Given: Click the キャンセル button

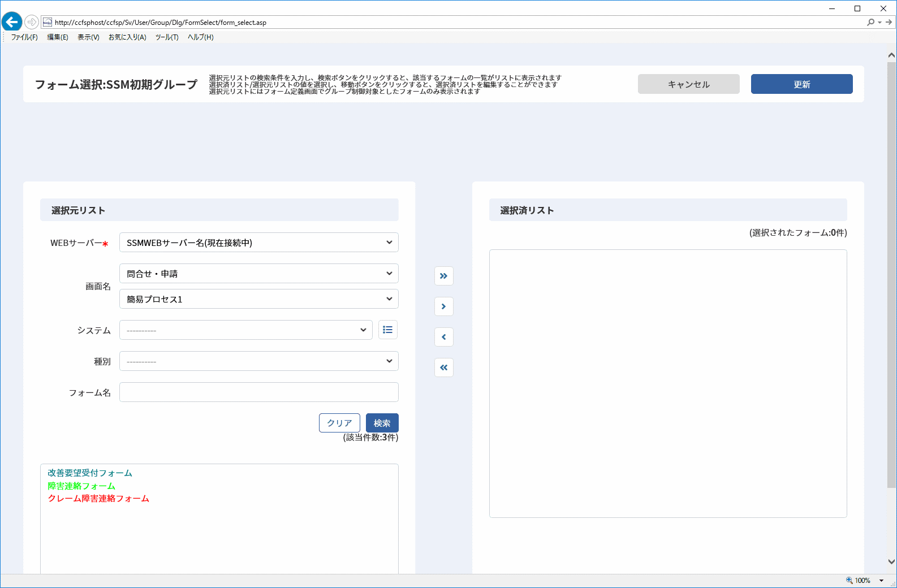Looking at the screenshot, I should coord(689,84).
